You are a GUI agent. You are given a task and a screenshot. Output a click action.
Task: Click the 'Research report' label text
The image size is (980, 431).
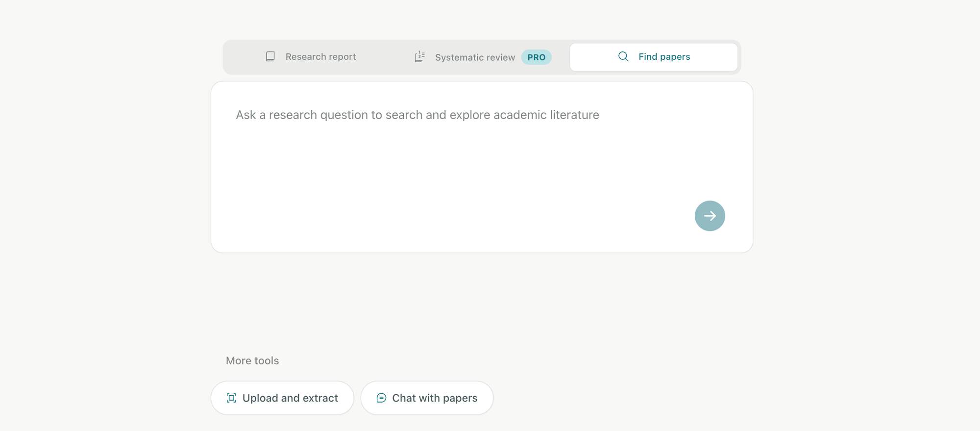coord(320,57)
